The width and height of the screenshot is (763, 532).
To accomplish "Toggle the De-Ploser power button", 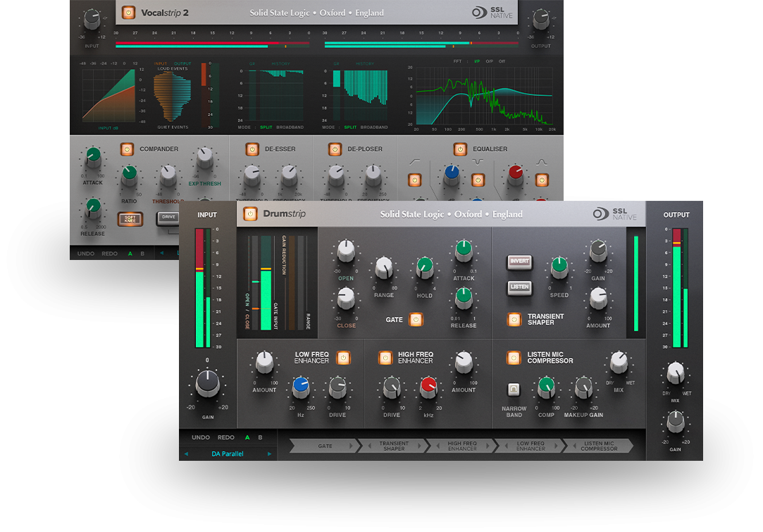I will (335, 149).
